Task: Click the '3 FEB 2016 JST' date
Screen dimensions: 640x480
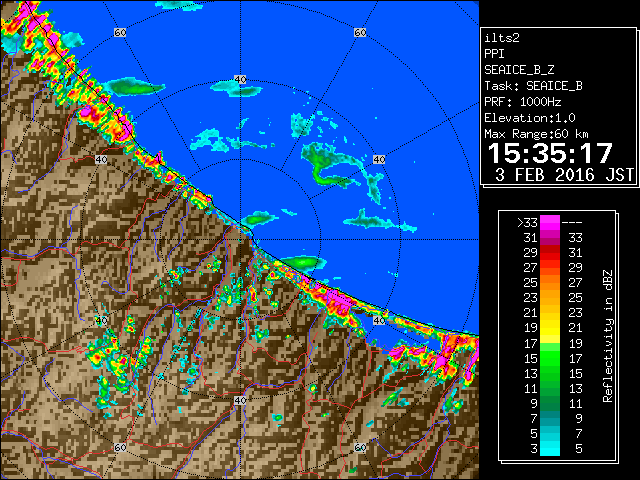Action: tap(564, 175)
